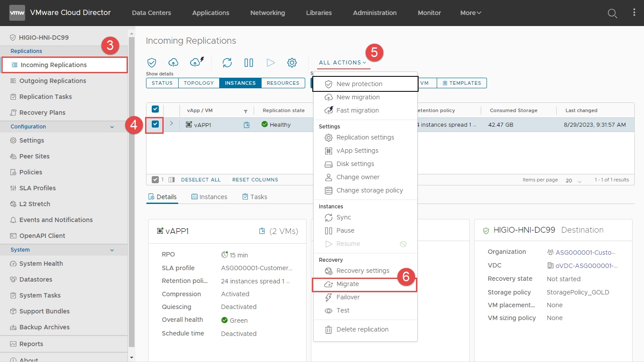Click the Pause replication toolbar icon
Image resolution: width=644 pixels, height=362 pixels.
(249, 63)
